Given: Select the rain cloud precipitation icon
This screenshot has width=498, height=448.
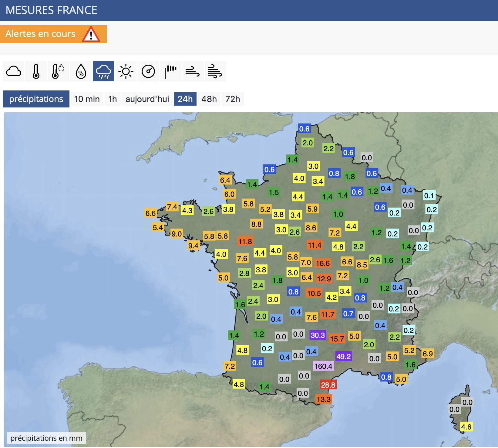Looking at the screenshot, I should pos(103,71).
